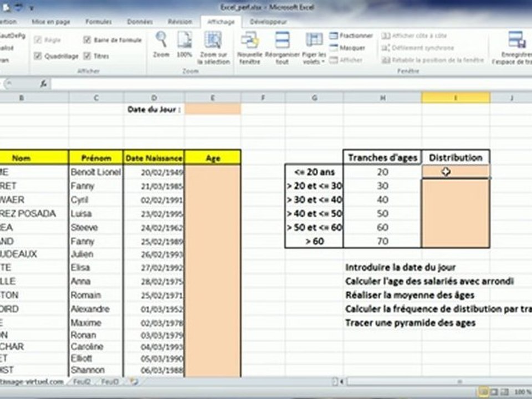Select the Prénom cell Shannon

[96, 370]
